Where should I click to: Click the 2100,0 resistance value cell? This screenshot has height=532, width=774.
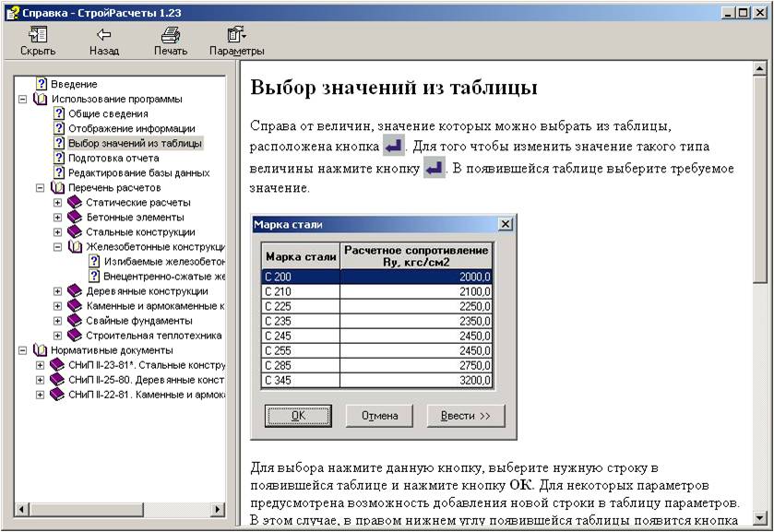[416, 291]
